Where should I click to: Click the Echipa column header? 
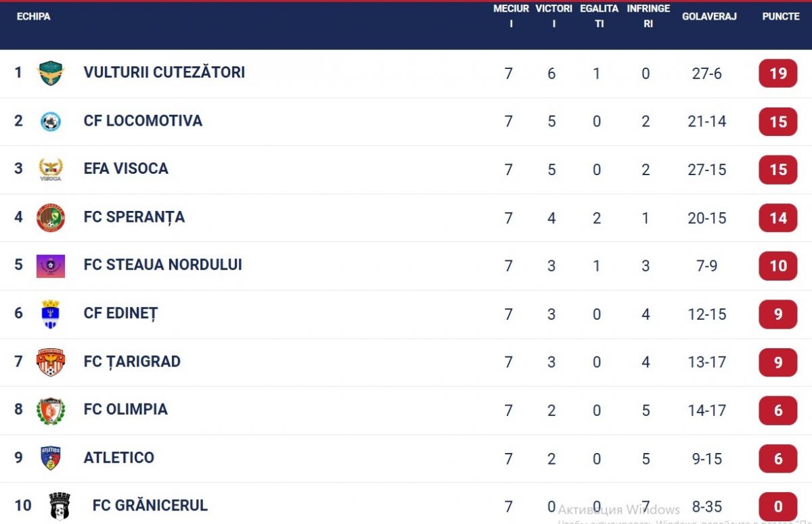pos(33,16)
